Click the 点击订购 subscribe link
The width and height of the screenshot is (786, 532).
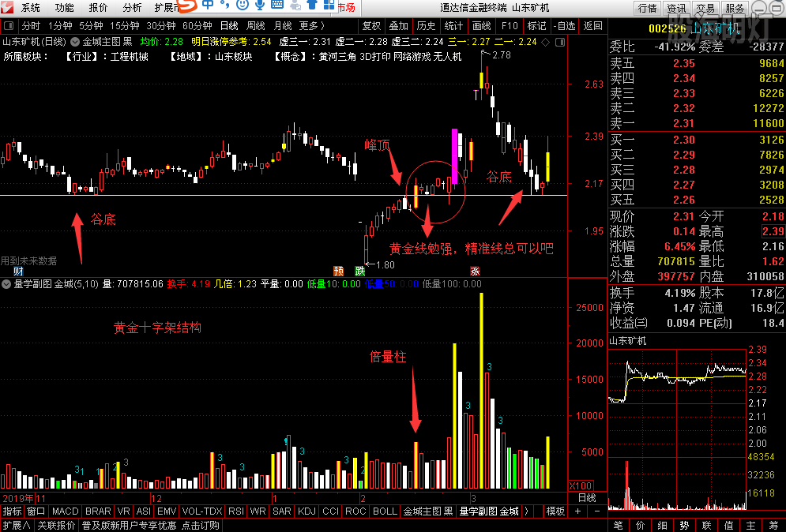point(201,525)
